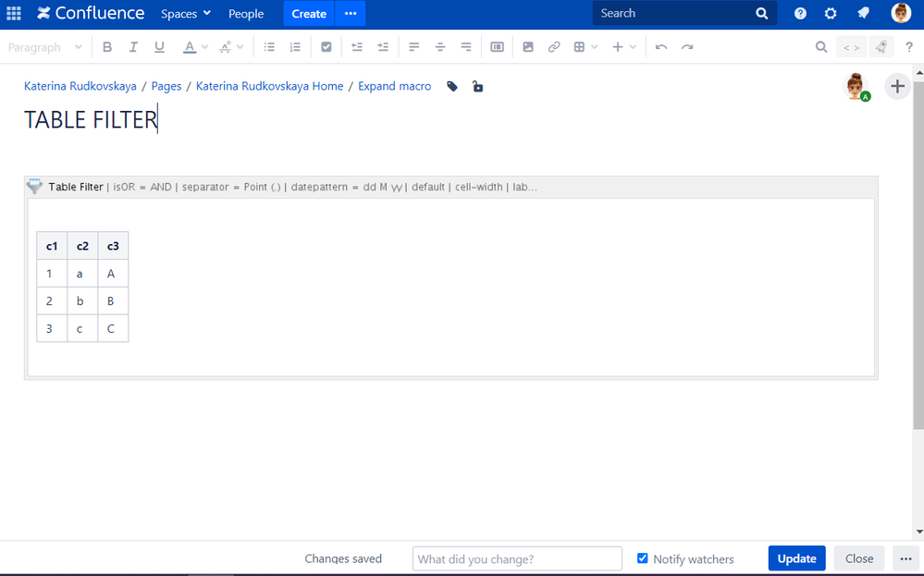Expand the table options dropdown arrow
924x576 pixels.
(595, 47)
